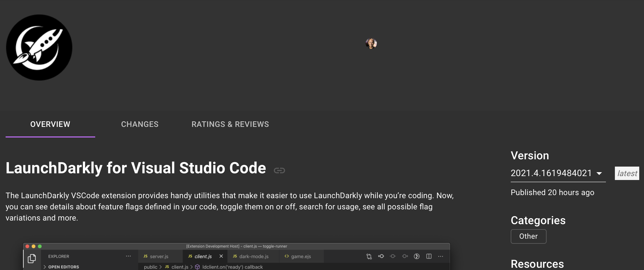The image size is (644, 270).
Task: Click the circular source control icon
Action: (417, 256)
